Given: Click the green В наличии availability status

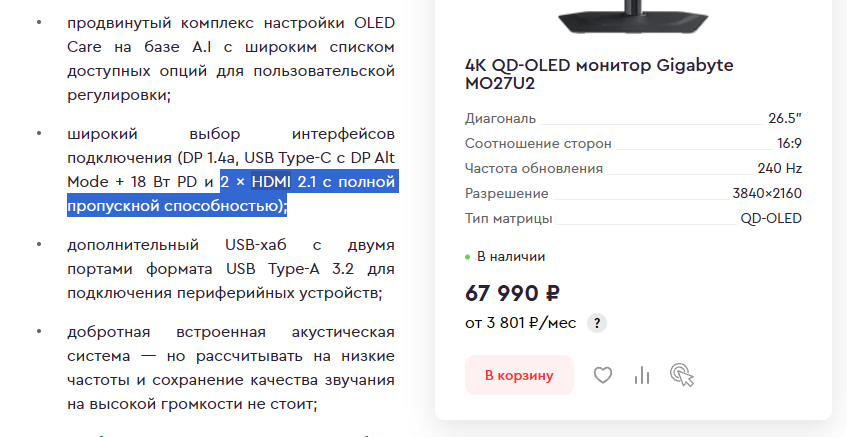Looking at the screenshot, I should tap(505, 257).
